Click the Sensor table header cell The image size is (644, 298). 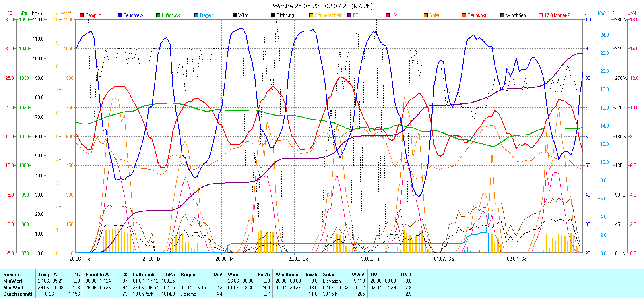tap(11, 275)
